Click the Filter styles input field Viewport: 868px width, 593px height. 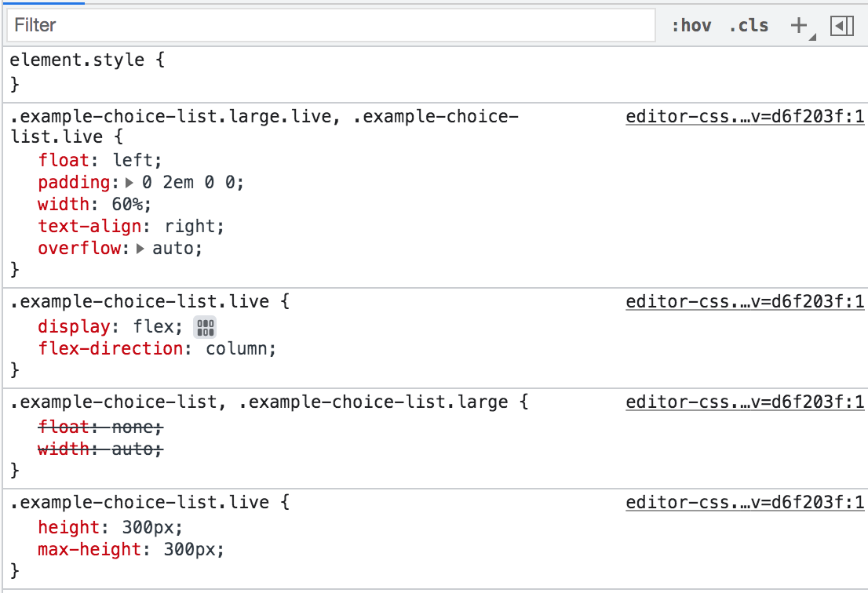click(331, 25)
